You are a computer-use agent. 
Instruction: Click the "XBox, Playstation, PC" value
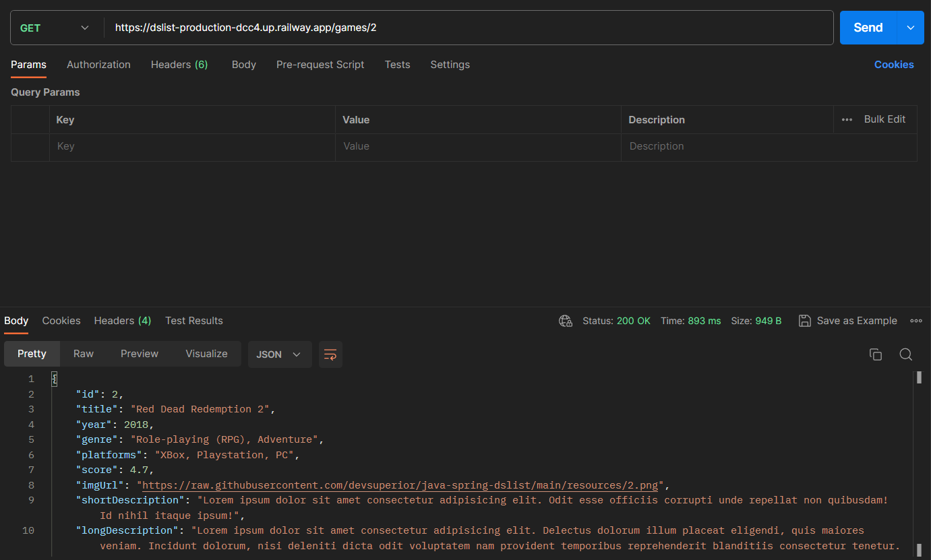224,455
